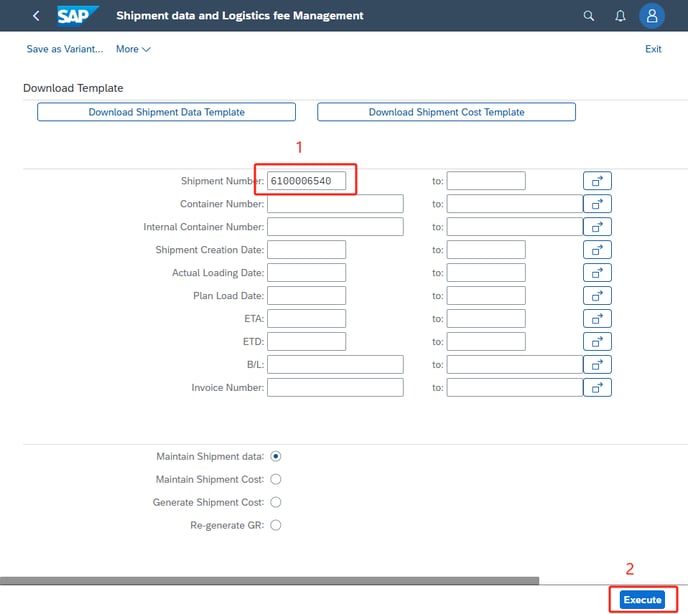Open notifications bell icon

(x=620, y=16)
